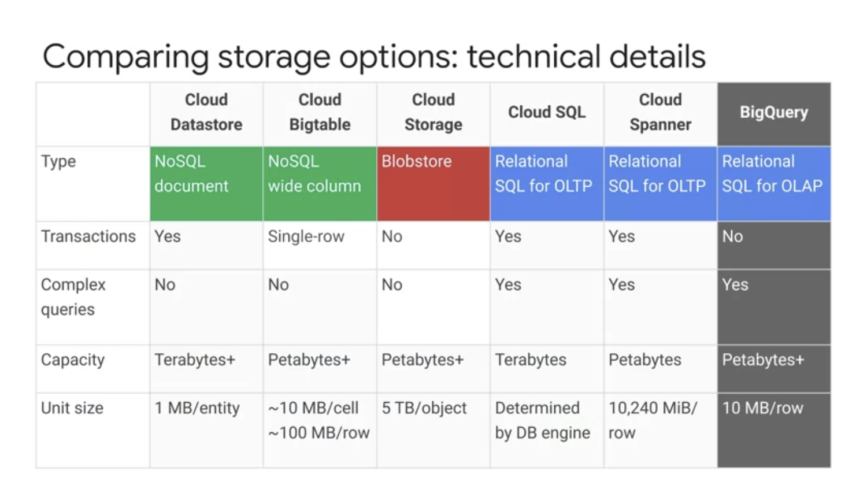The width and height of the screenshot is (867, 504).
Task: Click the 10 MB/row BigQuery cell
Action: click(x=774, y=431)
